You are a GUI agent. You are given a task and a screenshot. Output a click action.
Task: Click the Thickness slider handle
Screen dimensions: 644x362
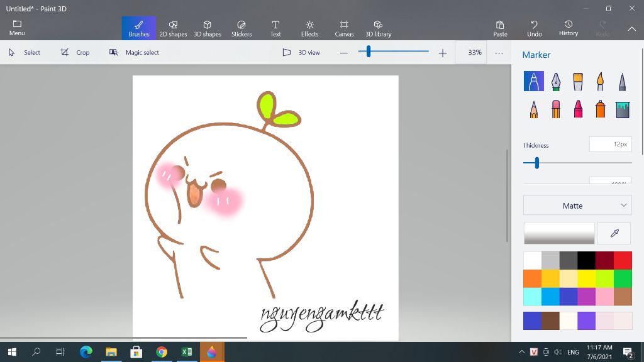(x=537, y=163)
